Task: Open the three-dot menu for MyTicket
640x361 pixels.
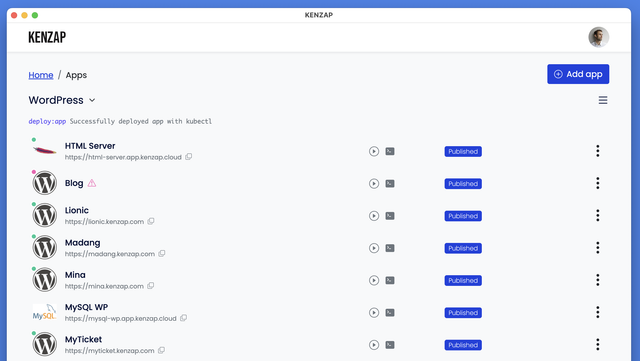Action: tap(598, 345)
